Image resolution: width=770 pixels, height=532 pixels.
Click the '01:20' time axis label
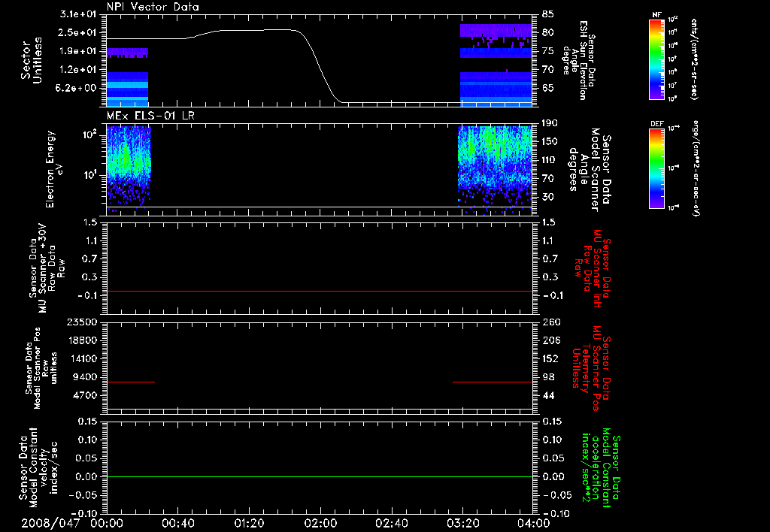(x=250, y=523)
